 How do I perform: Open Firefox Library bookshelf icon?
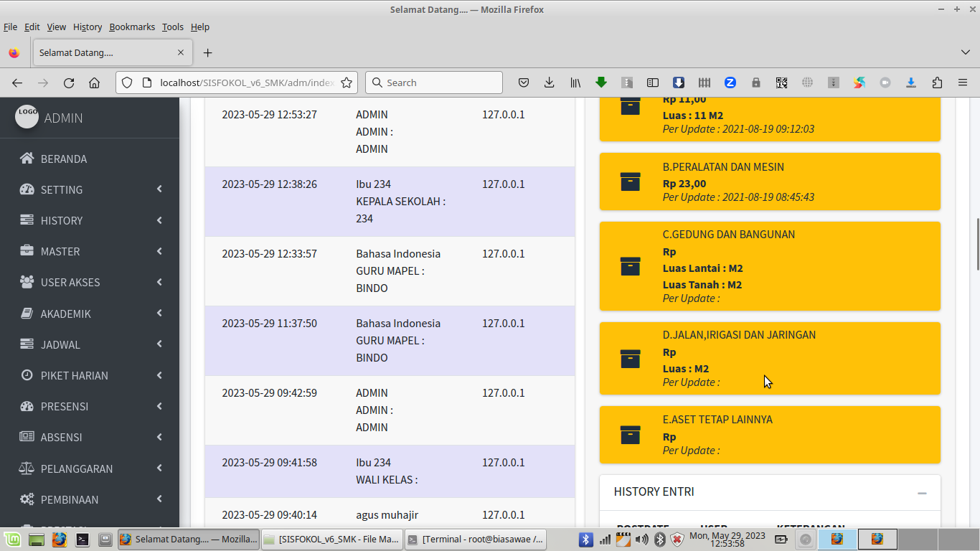575,83
